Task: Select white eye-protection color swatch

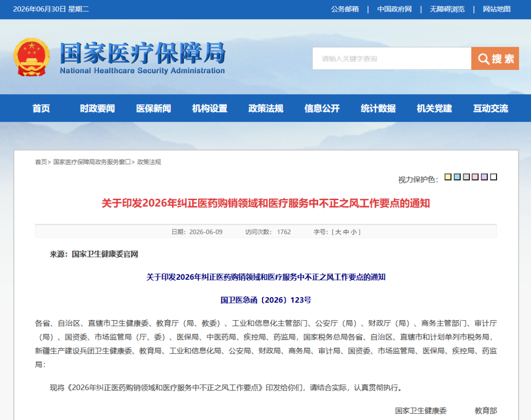Action: (494, 177)
